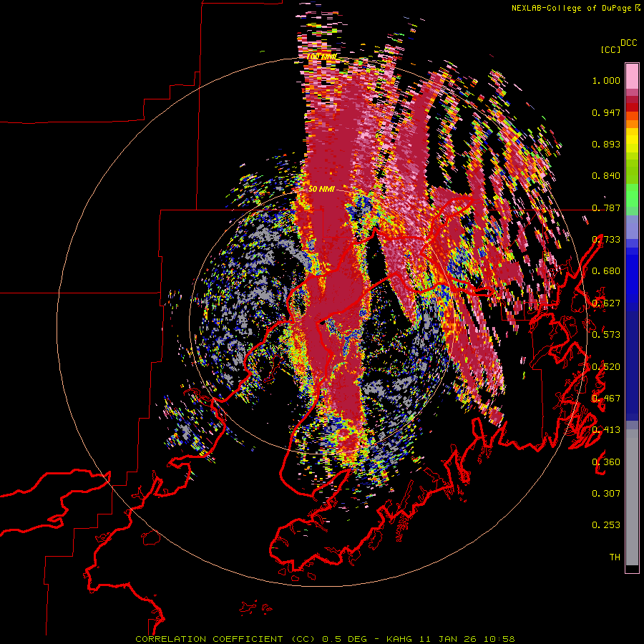Click the 100 NMI range ring label

323,57
